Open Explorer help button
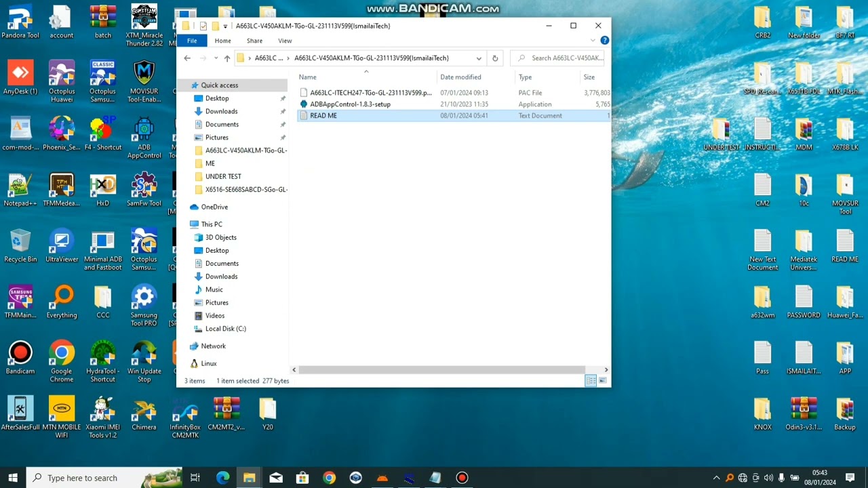868x488 pixels. [604, 41]
